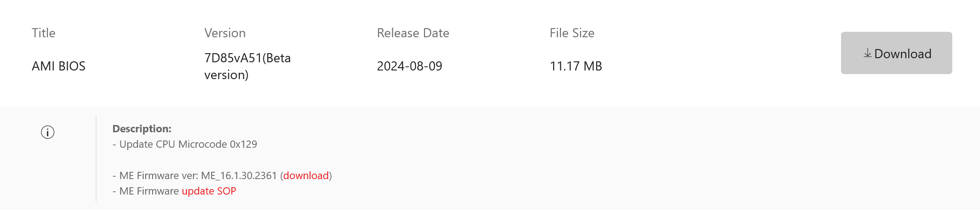980x210 pixels.
Task: Click the Release Date column header
Action: tap(413, 33)
